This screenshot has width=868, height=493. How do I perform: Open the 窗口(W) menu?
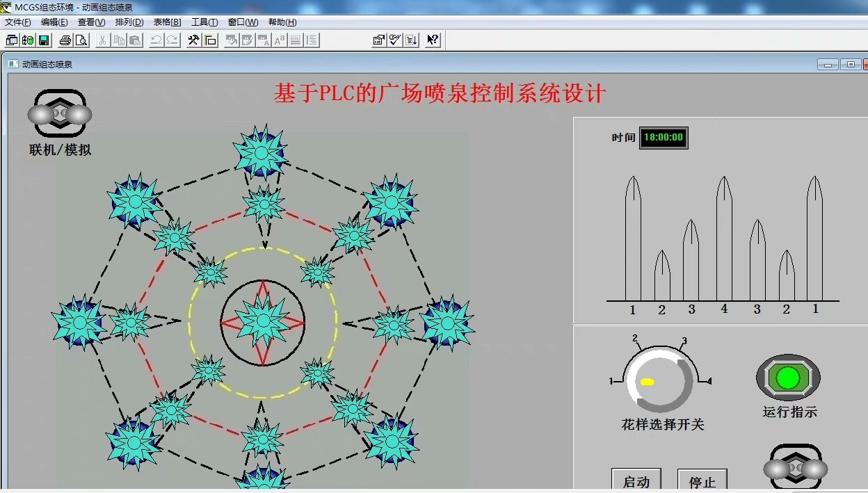pyautogui.click(x=243, y=22)
